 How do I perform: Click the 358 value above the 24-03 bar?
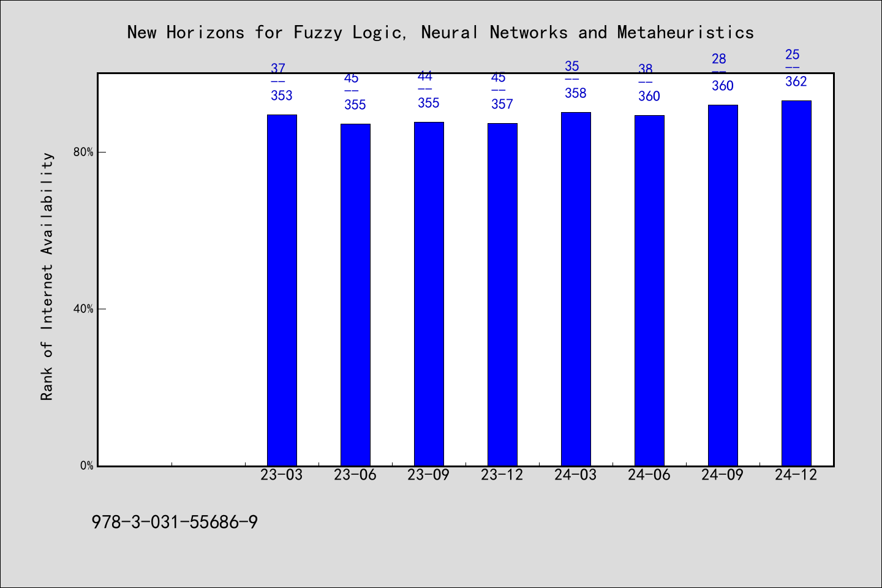[x=576, y=93]
